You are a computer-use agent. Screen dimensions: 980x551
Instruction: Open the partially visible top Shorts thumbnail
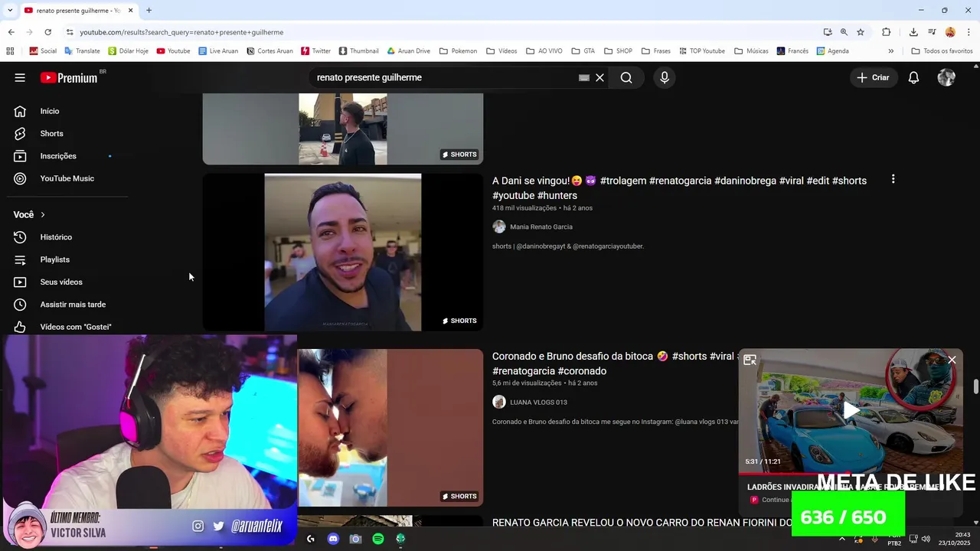pyautogui.click(x=342, y=129)
